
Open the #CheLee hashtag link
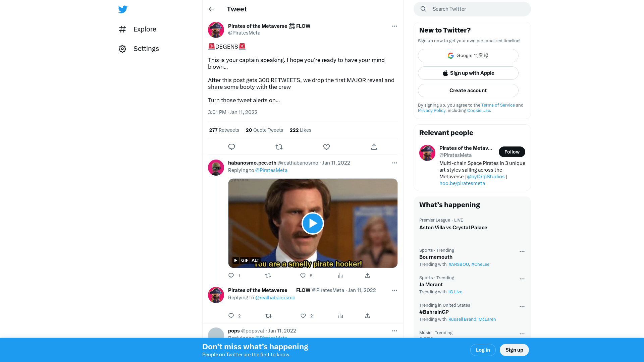[x=480, y=264]
